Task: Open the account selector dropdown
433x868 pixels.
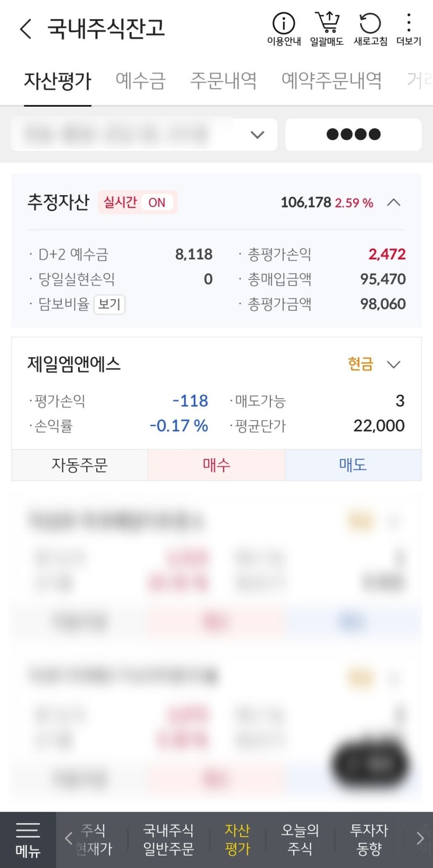Action: 143,135
